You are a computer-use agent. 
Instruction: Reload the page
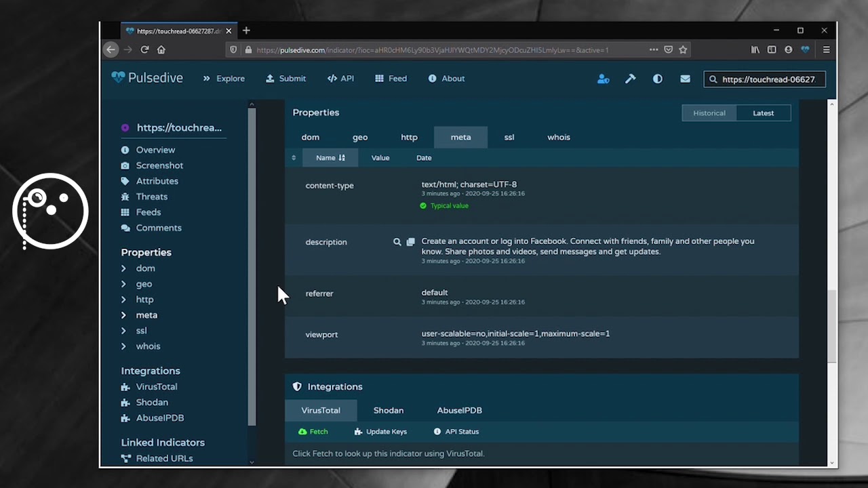coord(144,49)
